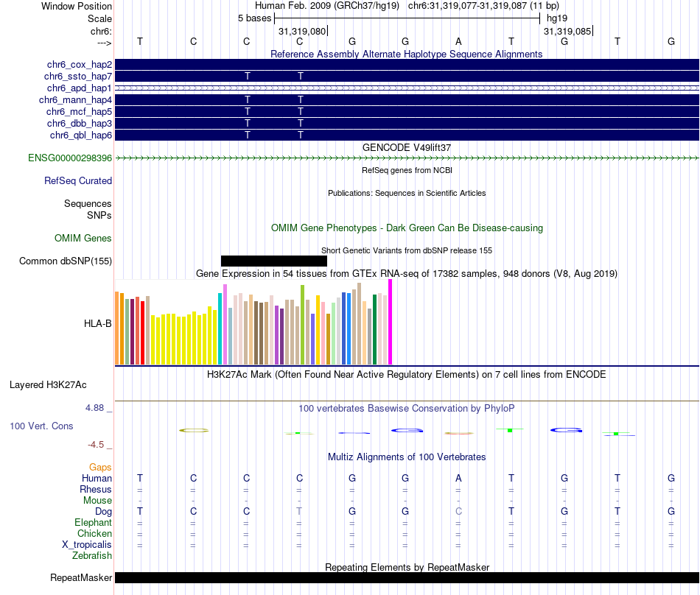The width and height of the screenshot is (700, 595).
Task: Click the RepeatMasker track label
Action: (x=81, y=577)
